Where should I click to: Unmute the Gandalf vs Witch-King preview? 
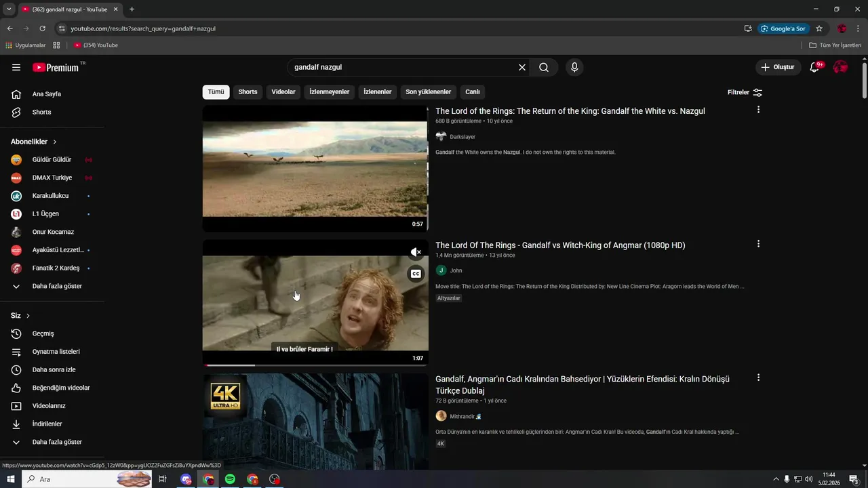click(416, 253)
